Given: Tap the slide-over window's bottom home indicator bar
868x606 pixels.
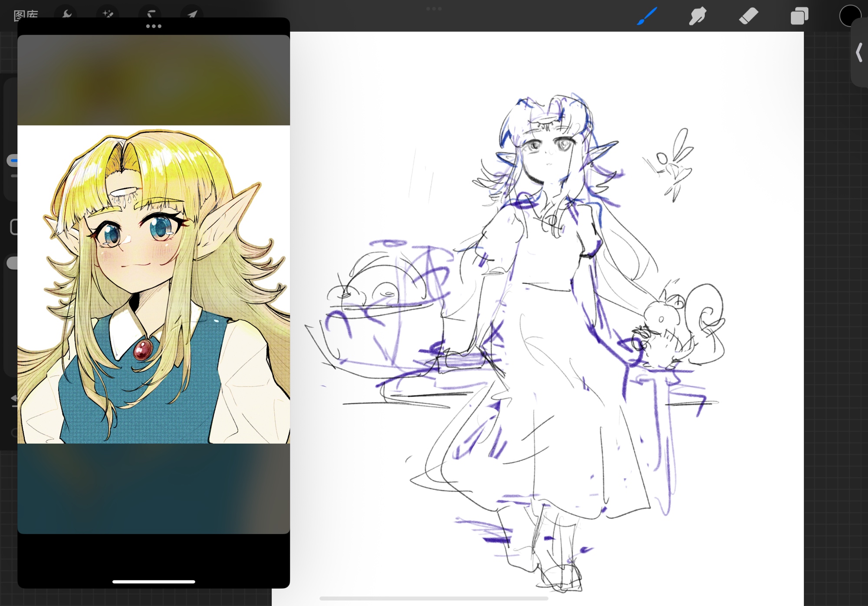Looking at the screenshot, I should (154, 582).
